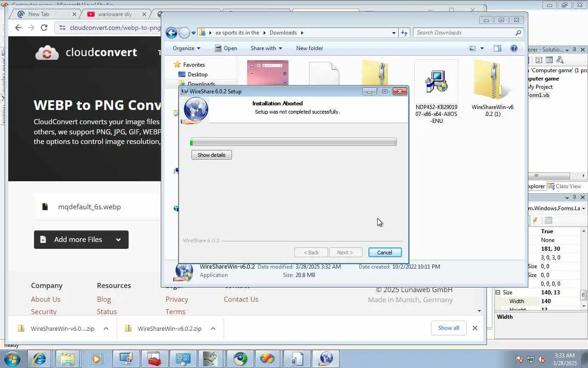The image size is (588, 368).
Task: Click the Properties panel vertical scrollbar thumb
Action: (x=583, y=295)
